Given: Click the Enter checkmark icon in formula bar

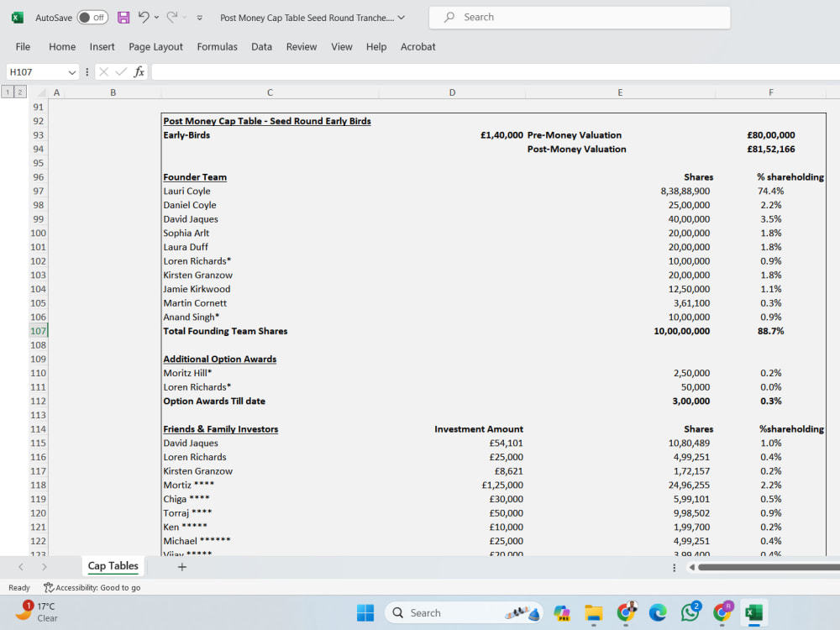Looking at the screenshot, I should (x=122, y=71).
